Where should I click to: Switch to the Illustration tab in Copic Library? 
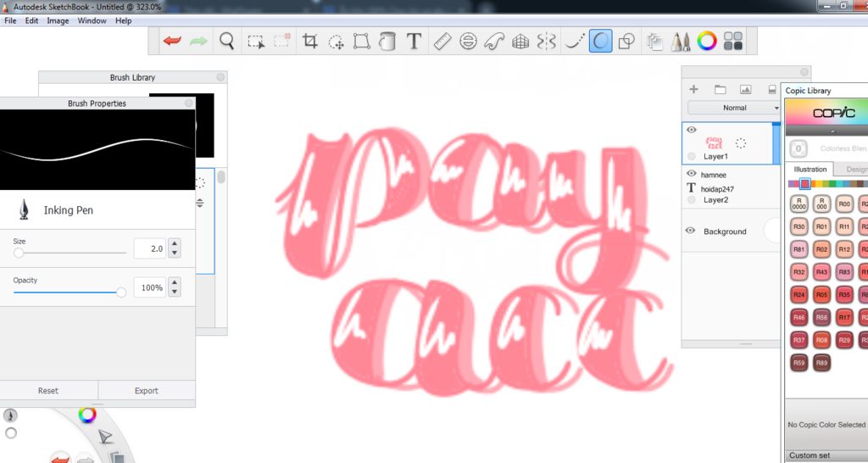click(810, 169)
